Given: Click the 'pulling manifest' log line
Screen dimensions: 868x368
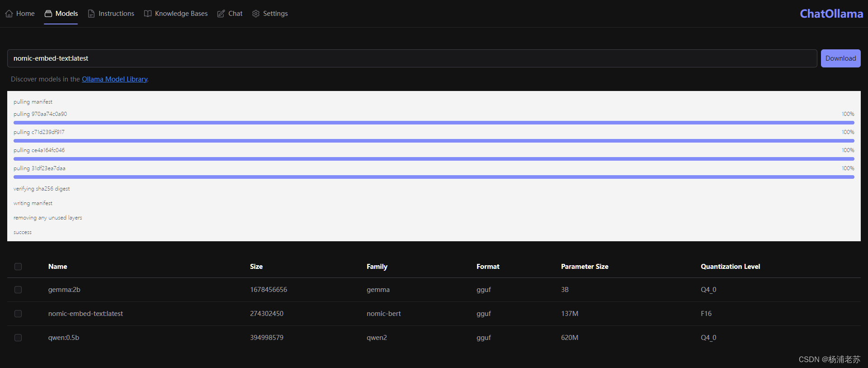Looking at the screenshot, I should coord(33,102).
